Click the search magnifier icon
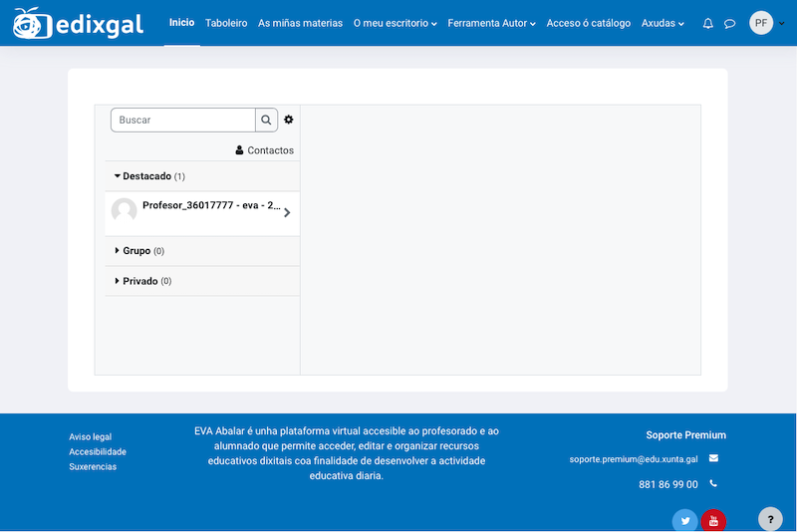Screen dimensions: 797x532 266,120
